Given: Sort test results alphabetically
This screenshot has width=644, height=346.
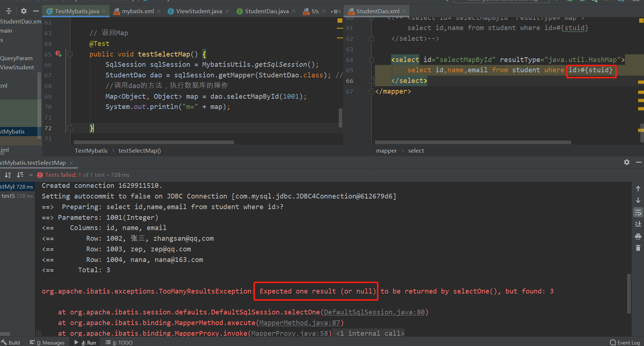Looking at the screenshot, I should 8,175.
